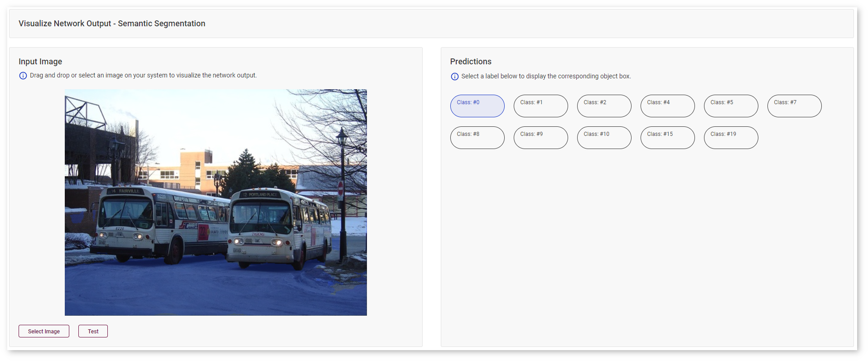This screenshot has height=361, width=868.
Task: Choose the Class: #4 prediction
Action: [667, 106]
